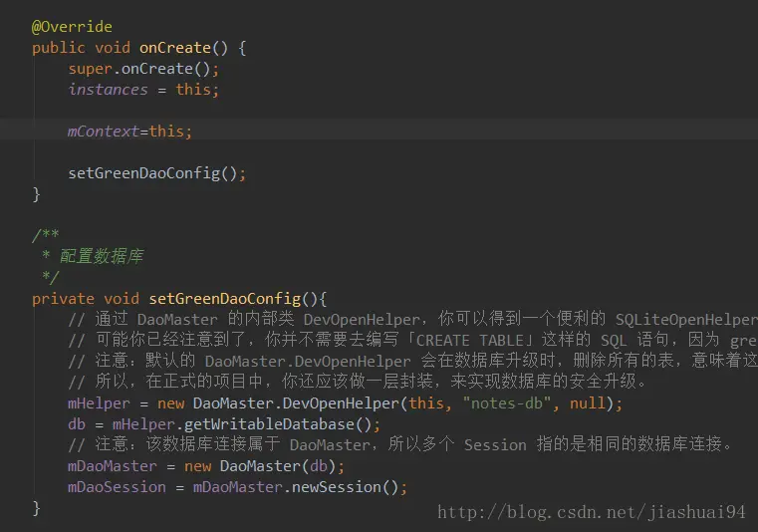Click the @Override annotation line
This screenshot has height=532, width=758.
tap(72, 27)
